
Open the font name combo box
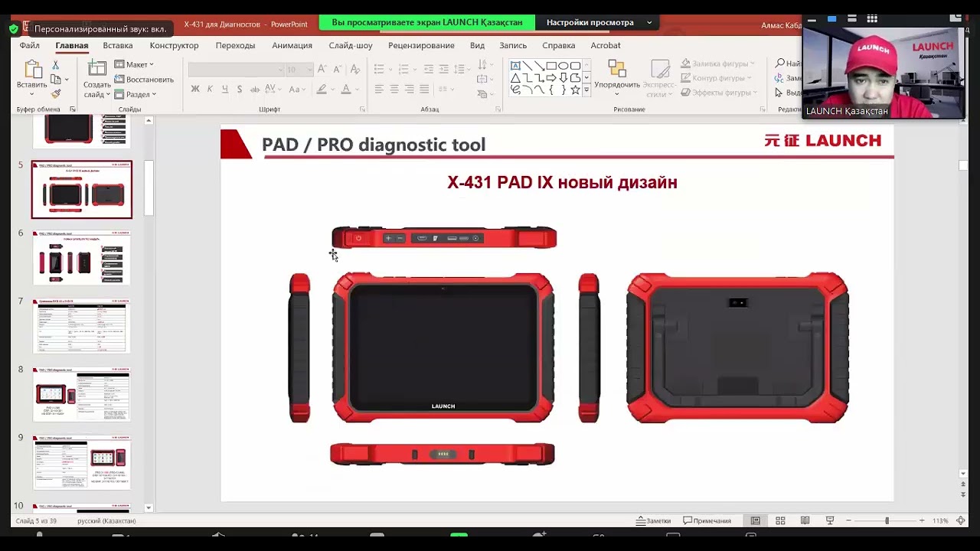tap(236, 70)
